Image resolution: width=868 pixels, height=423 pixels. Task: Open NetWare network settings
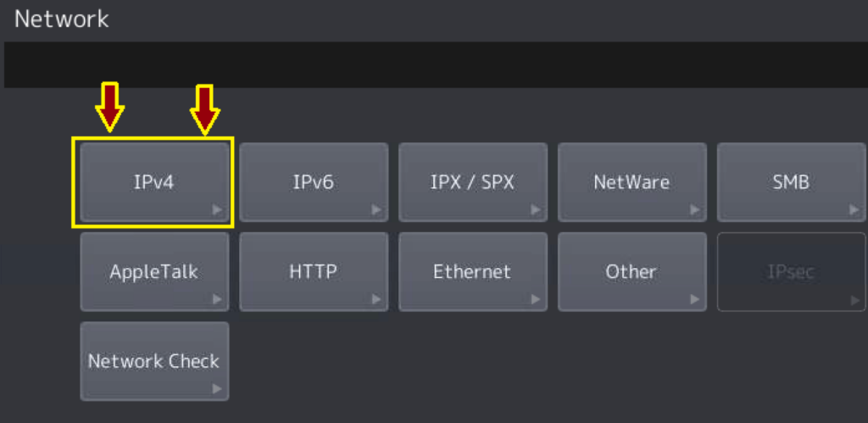click(632, 182)
